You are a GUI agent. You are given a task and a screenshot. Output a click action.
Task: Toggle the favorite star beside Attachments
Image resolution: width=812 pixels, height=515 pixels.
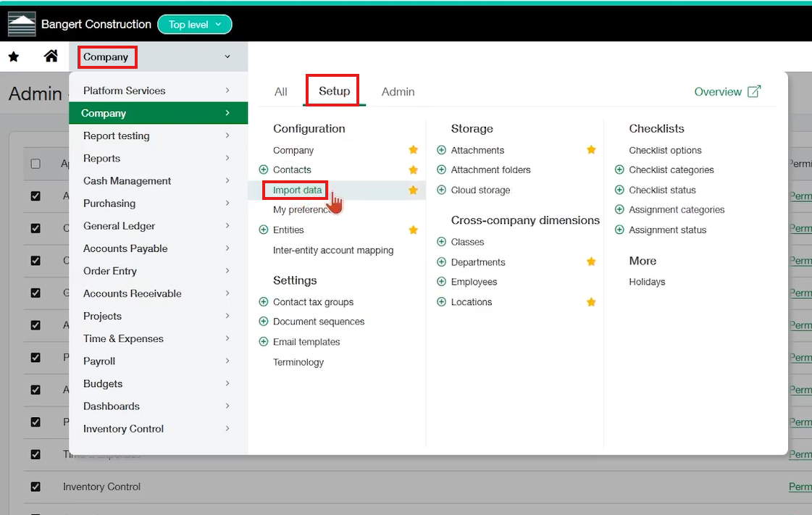tap(591, 150)
